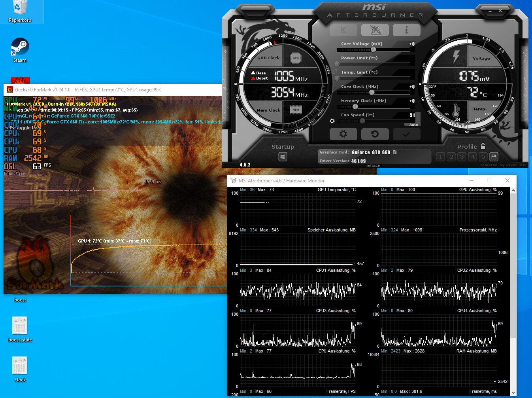Screen dimensions: 532x398
Task: Select profile slot 2
Action: point(451,157)
